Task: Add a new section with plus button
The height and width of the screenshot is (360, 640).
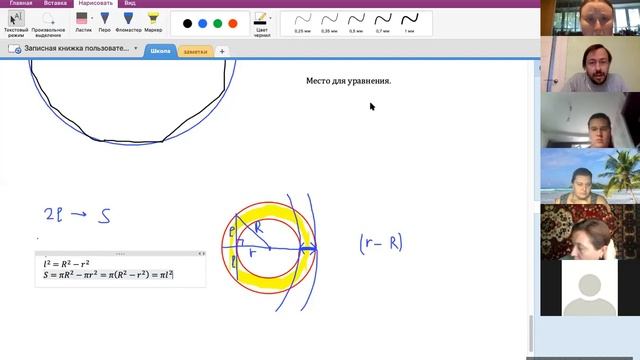Action: 222,51
